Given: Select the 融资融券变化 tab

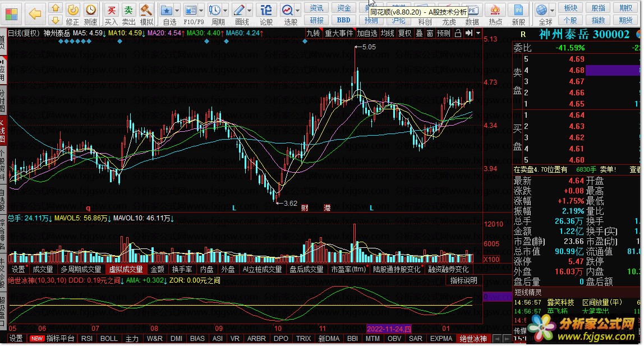Looking at the screenshot, I should click(449, 269).
